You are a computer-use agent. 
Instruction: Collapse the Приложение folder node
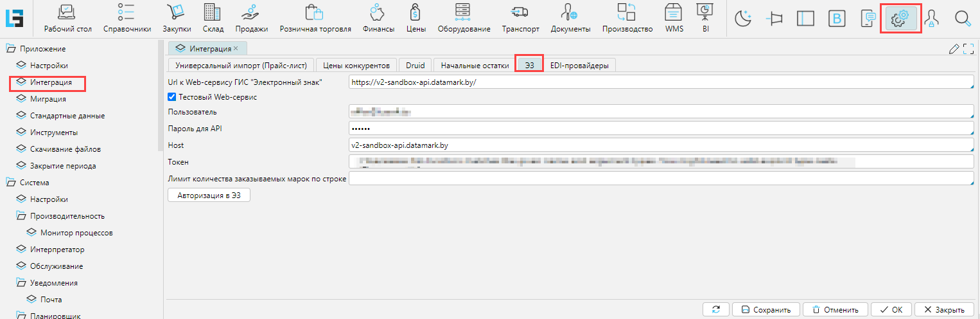[10, 49]
